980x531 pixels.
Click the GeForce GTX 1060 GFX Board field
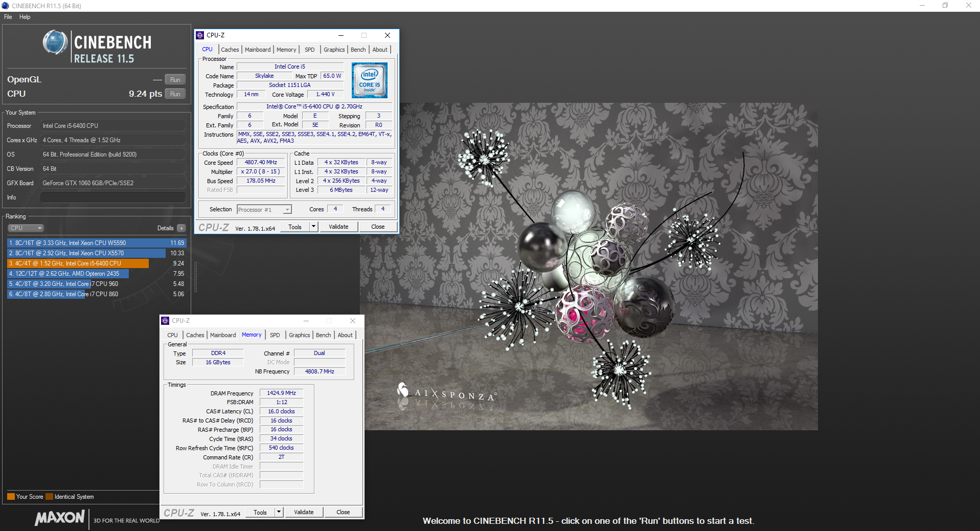pos(113,183)
